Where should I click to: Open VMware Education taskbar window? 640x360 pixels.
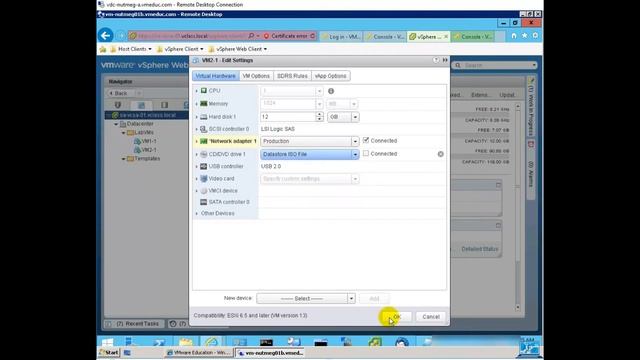199,353
